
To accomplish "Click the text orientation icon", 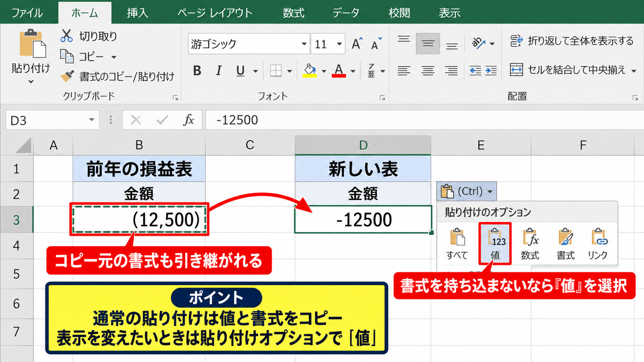I will [479, 43].
